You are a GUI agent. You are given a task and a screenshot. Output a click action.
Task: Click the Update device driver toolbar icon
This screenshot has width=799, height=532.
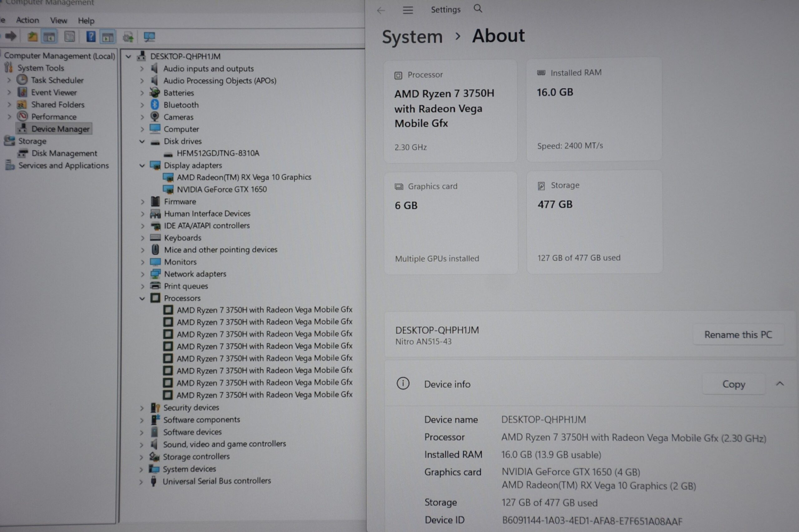pyautogui.click(x=128, y=37)
